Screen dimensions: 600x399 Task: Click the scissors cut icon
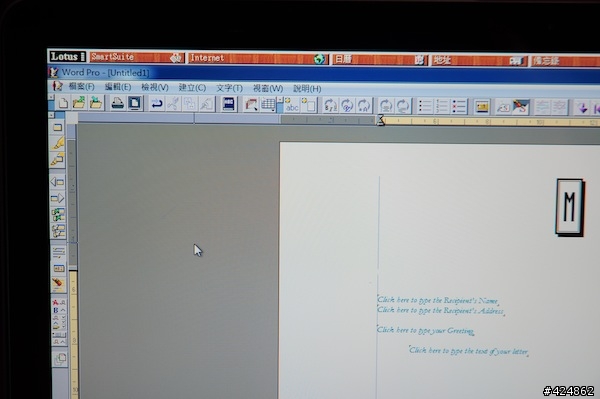click(x=173, y=104)
